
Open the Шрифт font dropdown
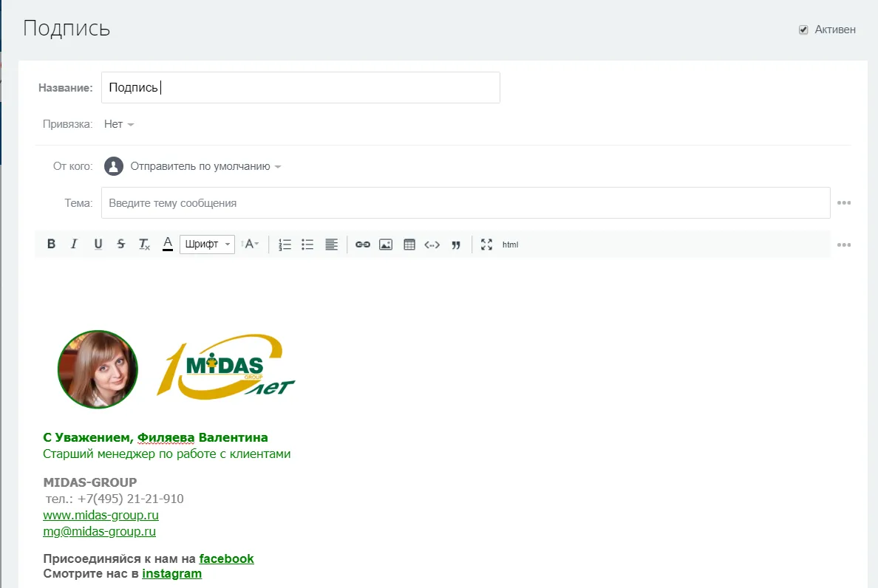207,245
